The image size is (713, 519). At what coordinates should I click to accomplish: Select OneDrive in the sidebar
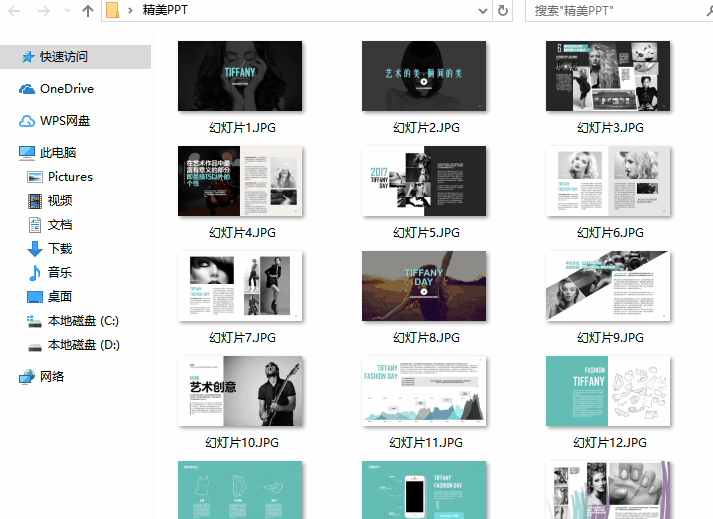[67, 89]
